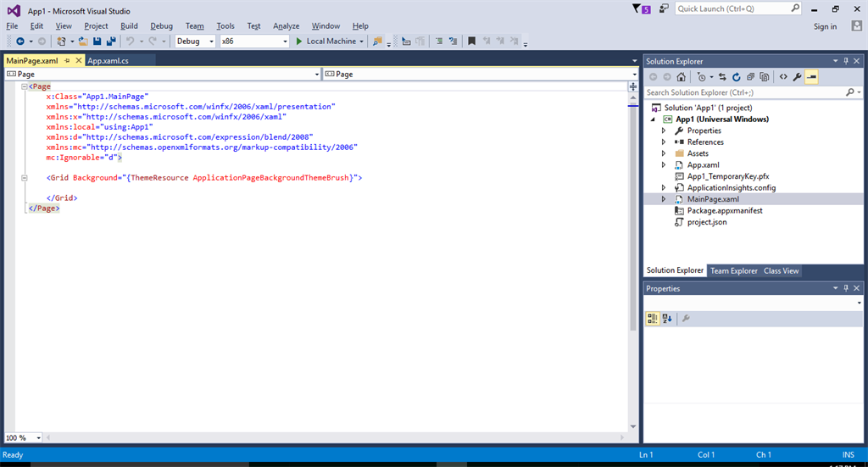This screenshot has width=868, height=467.
Task: Toggle Show All Files in Solution Explorer
Action: tap(765, 77)
